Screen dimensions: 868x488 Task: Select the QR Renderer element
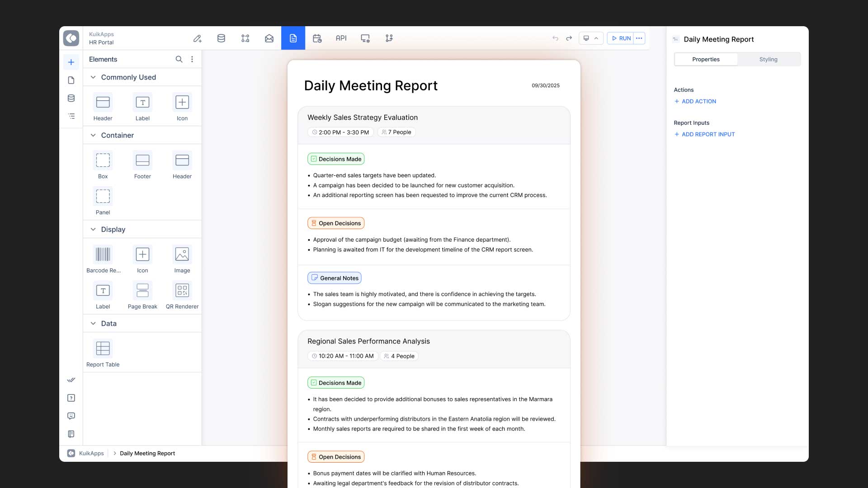pyautogui.click(x=182, y=290)
